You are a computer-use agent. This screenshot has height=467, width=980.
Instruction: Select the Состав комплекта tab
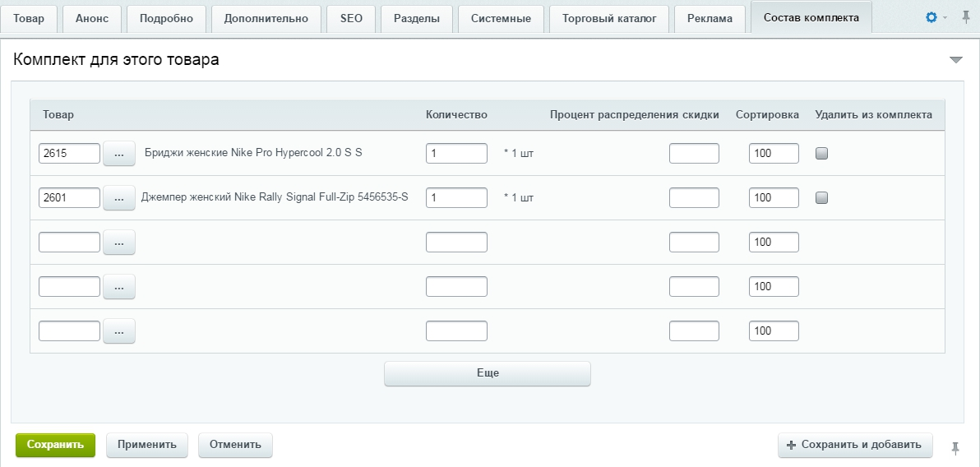(811, 17)
